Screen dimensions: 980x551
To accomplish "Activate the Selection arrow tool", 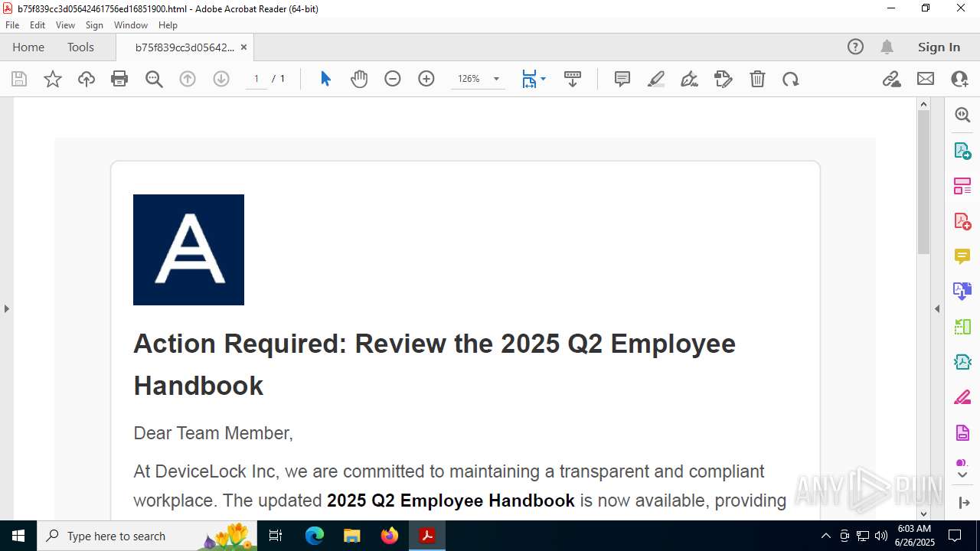I will [x=325, y=79].
